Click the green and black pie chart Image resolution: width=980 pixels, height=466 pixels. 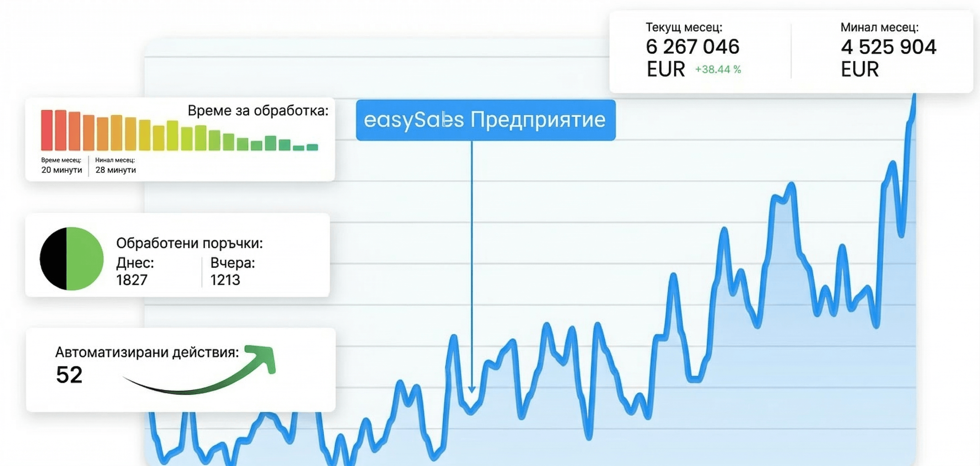[x=72, y=259]
